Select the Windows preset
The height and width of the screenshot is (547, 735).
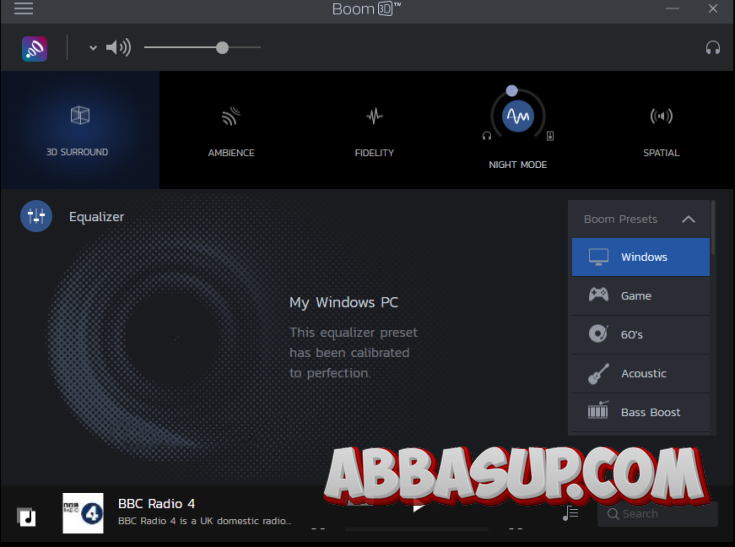(x=641, y=257)
